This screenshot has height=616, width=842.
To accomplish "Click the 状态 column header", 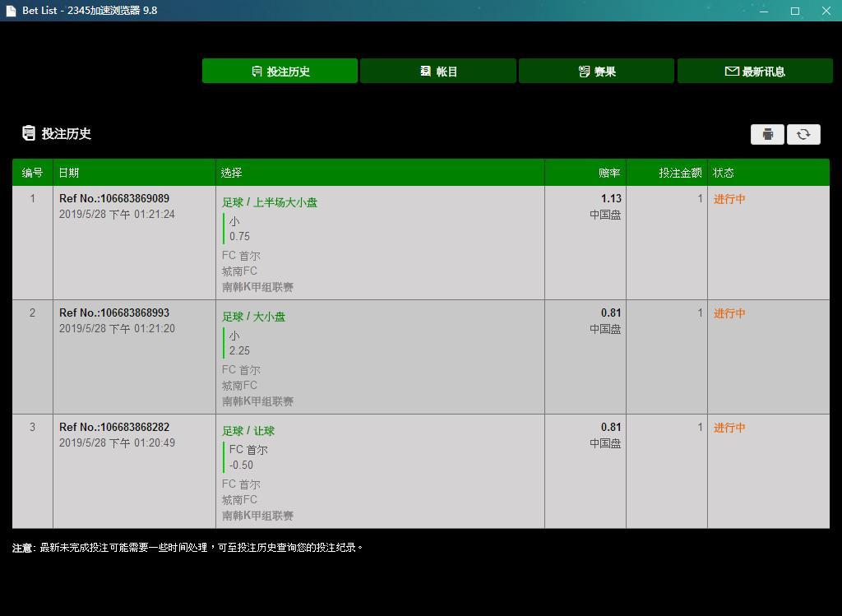I will point(723,173).
